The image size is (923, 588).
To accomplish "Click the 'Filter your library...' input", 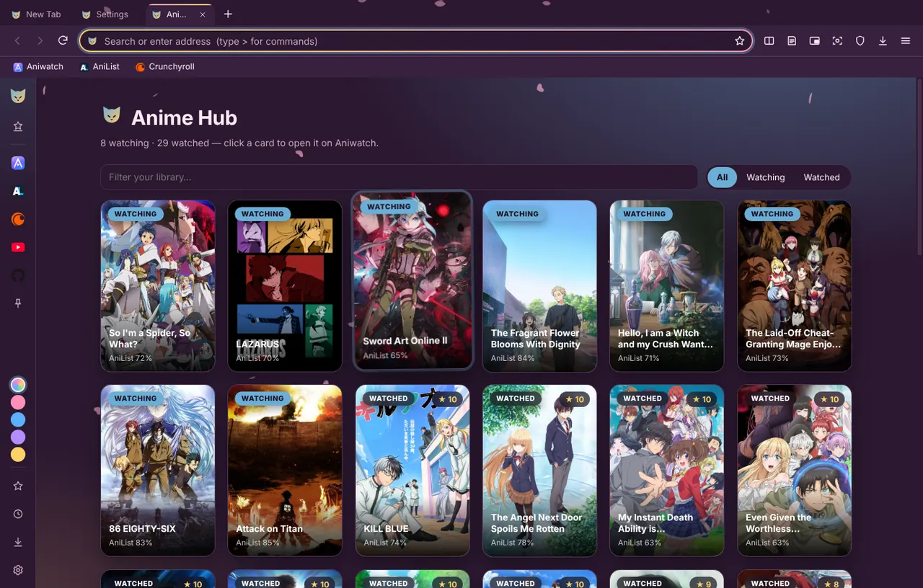I will 399,177.
